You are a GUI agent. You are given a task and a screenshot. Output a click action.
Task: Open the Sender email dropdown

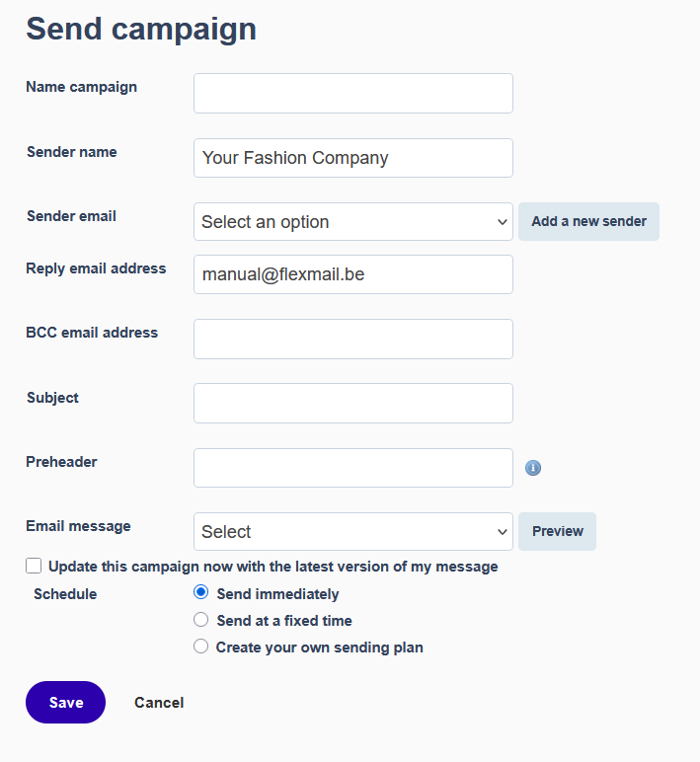353,222
